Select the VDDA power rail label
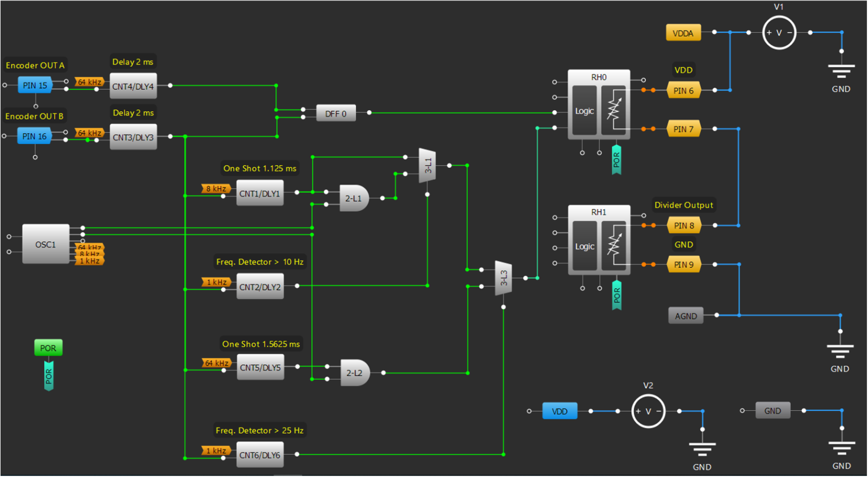Image resolution: width=868 pixels, height=477 pixels. (x=683, y=32)
